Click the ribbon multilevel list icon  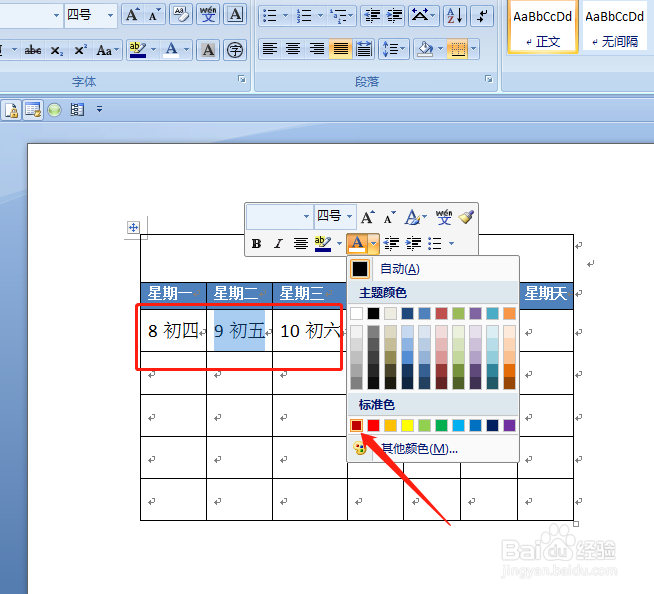point(341,16)
